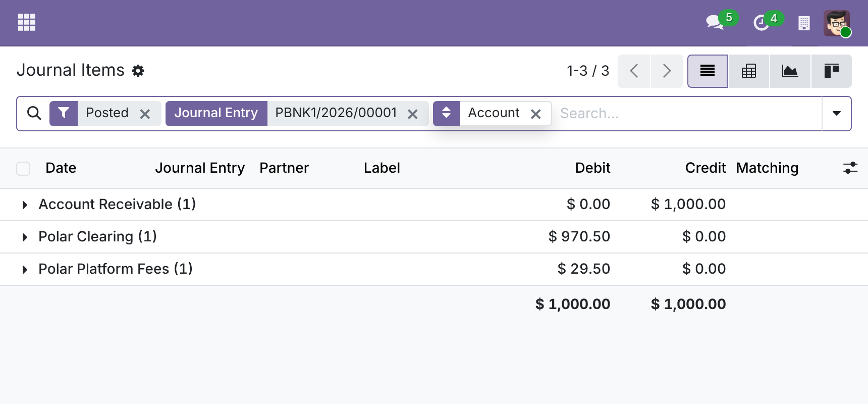Switch to kanban view
Viewport: 868px width, 404px height.
[x=831, y=71]
